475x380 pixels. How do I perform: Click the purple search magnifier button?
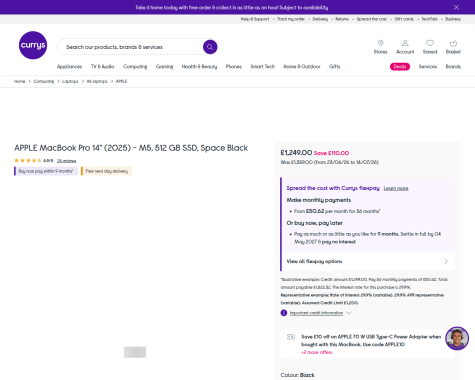coord(210,47)
